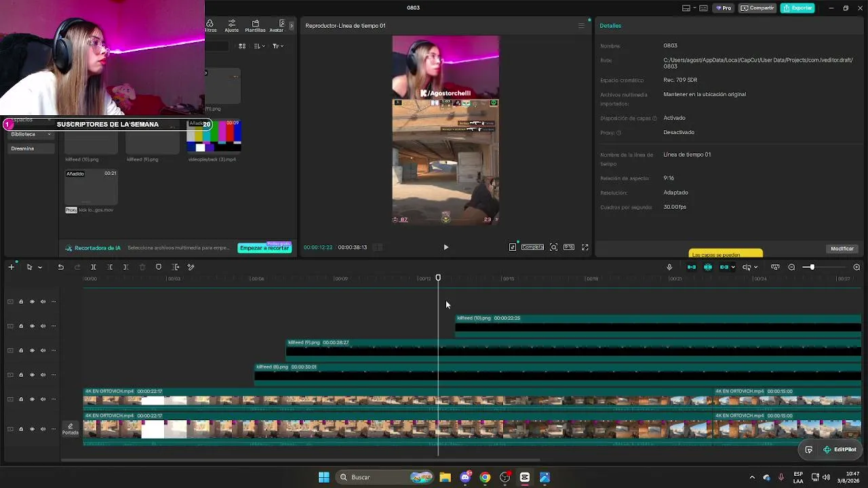Open the linkage options dropdown arrow
868x488 pixels.
click(x=733, y=267)
